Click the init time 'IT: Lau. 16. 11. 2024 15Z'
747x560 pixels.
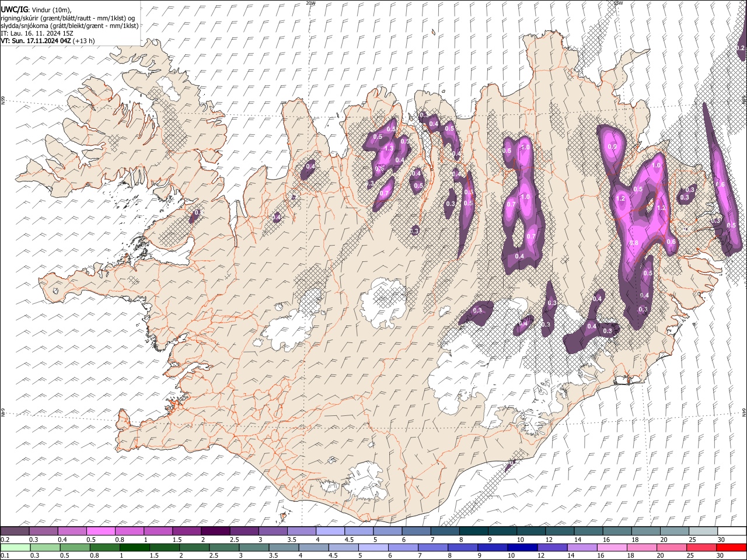[37, 33]
